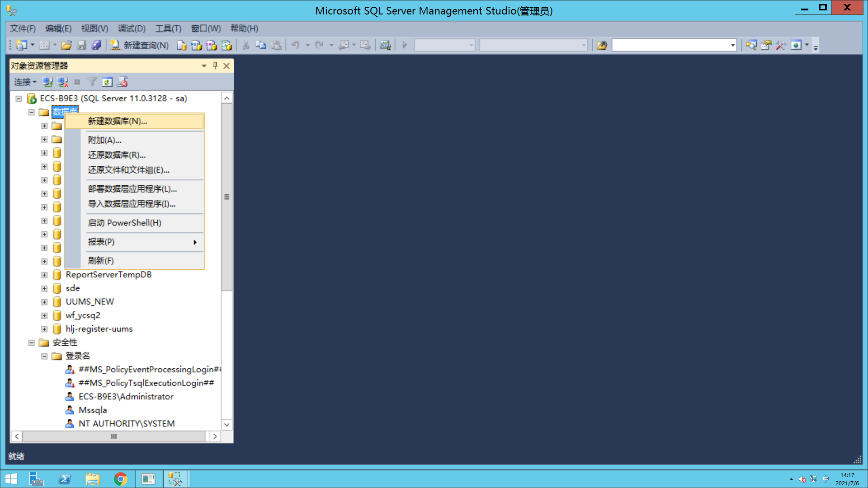
Task: Select the Mssqla login in the tree
Action: click(93, 410)
